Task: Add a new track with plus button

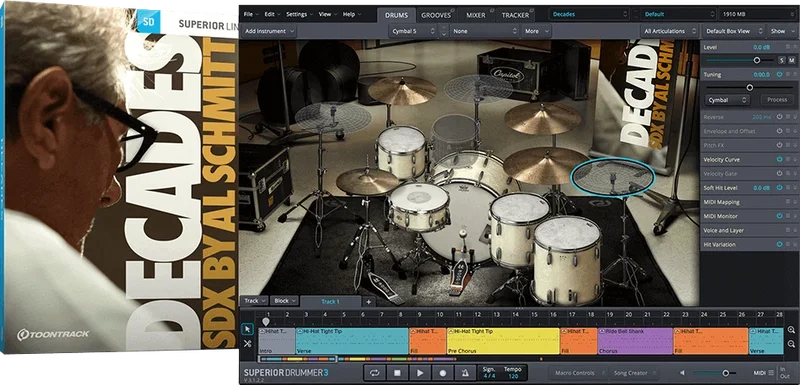Action: coord(368,302)
